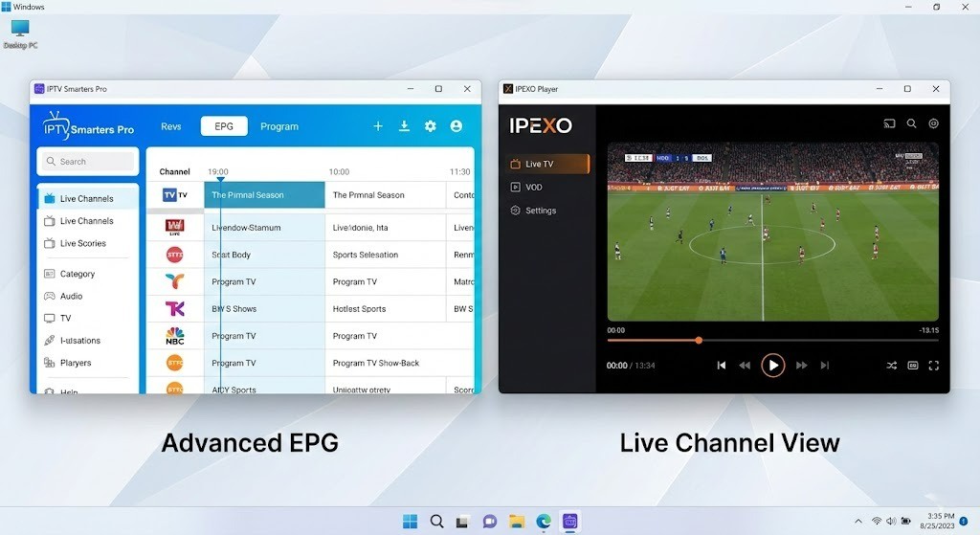The height and width of the screenshot is (535, 980).
Task: Toggle captions icon in IPEXO Player
Action: [913, 366]
